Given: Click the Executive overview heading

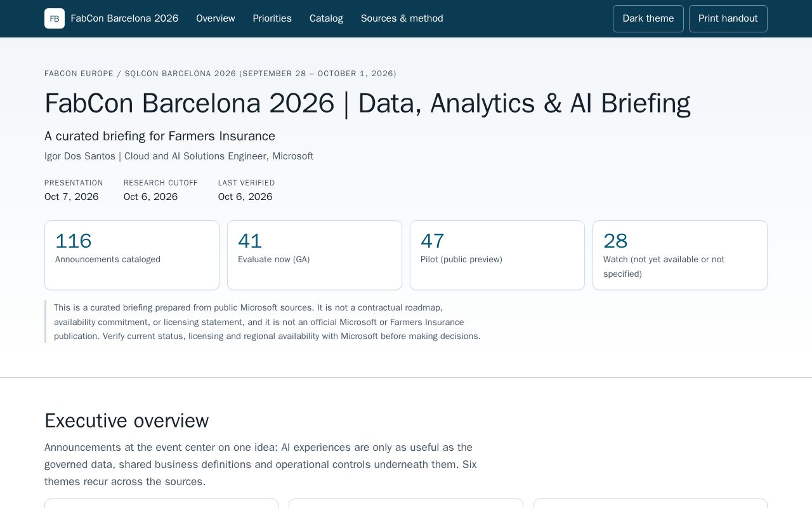Looking at the screenshot, I should click(x=127, y=421).
